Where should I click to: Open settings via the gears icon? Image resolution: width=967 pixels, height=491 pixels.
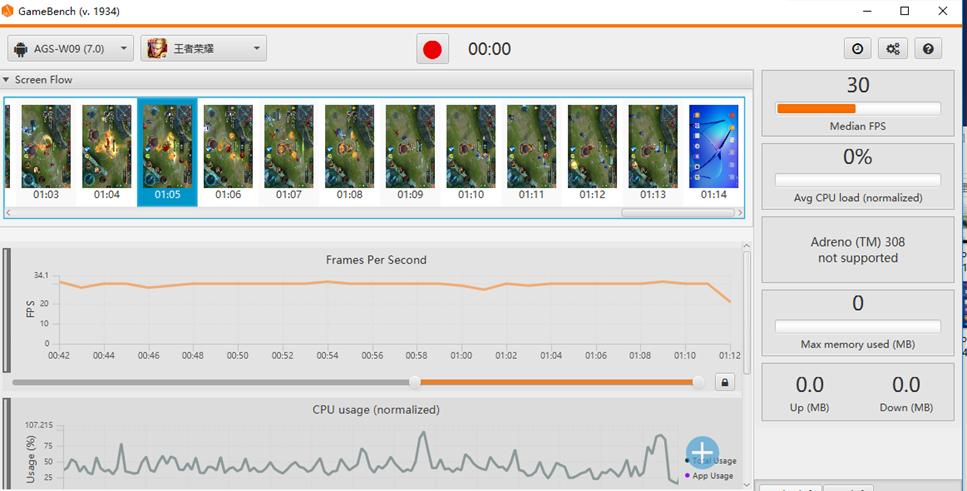892,49
